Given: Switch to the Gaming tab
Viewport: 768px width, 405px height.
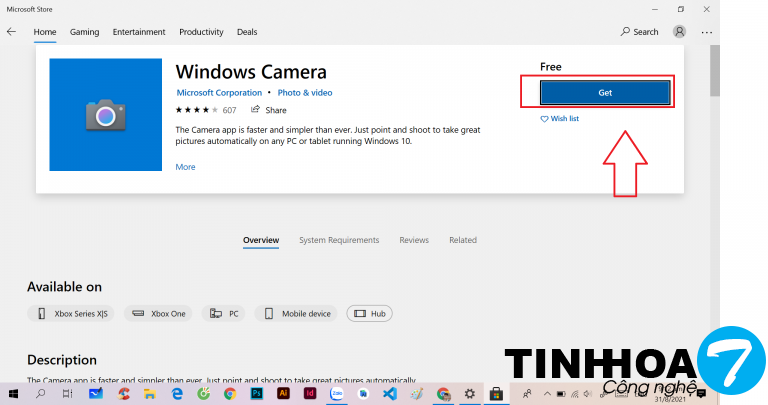Looking at the screenshot, I should tap(84, 32).
